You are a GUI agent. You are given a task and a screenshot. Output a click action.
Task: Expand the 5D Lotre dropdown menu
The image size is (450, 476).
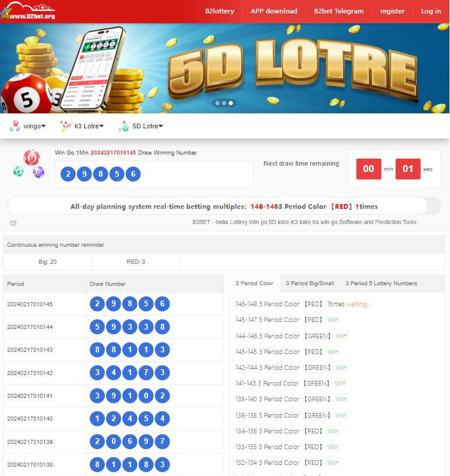pos(148,126)
